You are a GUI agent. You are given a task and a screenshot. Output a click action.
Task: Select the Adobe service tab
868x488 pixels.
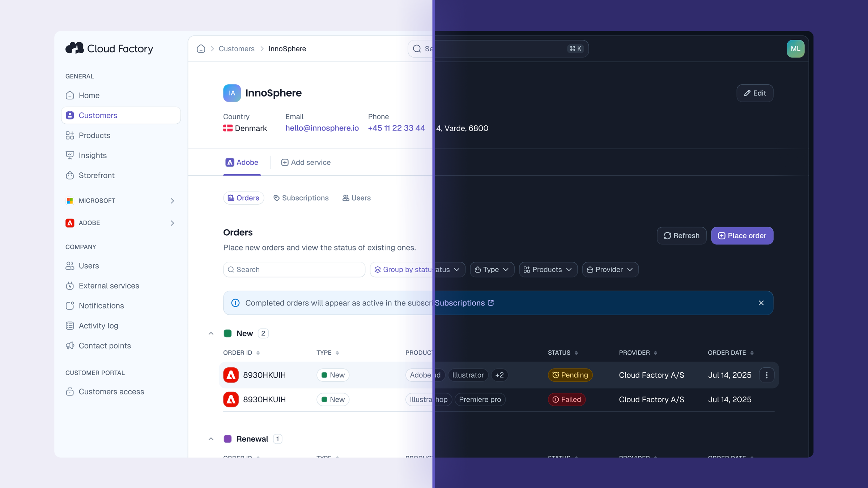click(242, 162)
